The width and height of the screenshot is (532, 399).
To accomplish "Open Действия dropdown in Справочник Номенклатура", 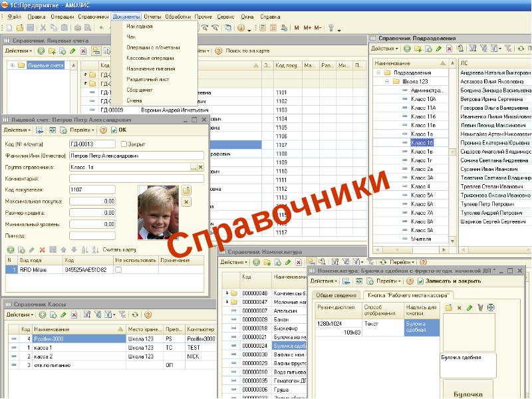I will coord(234,262).
